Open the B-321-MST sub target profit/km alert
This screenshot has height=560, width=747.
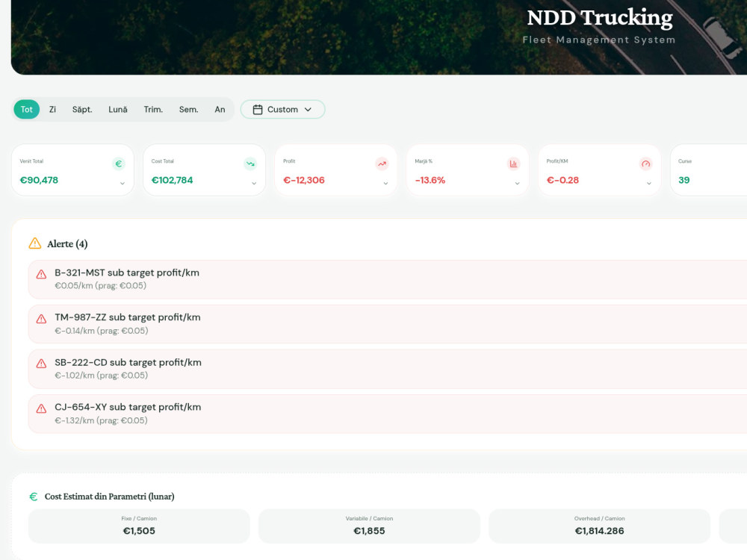387,279
